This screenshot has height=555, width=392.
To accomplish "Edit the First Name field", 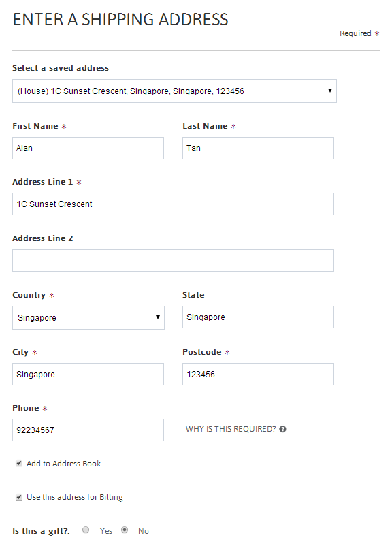I will pos(88,148).
